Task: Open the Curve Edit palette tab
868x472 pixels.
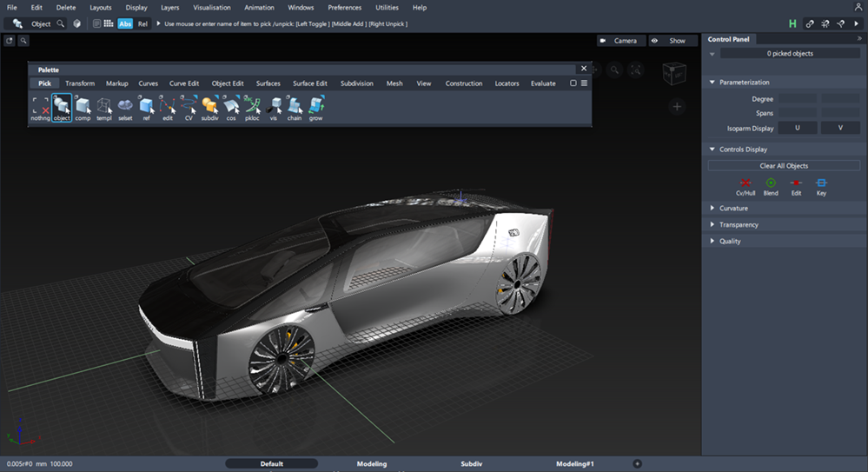Action: click(x=184, y=83)
